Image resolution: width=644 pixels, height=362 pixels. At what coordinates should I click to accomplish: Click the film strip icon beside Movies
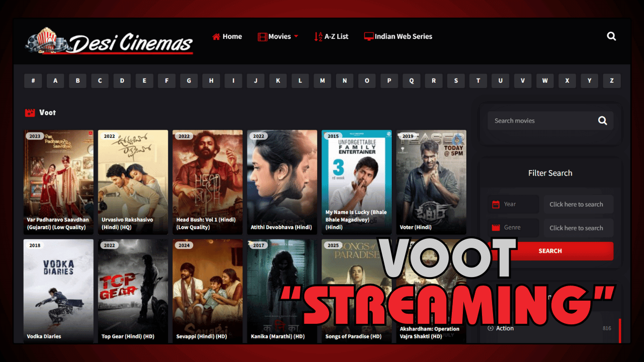(262, 37)
